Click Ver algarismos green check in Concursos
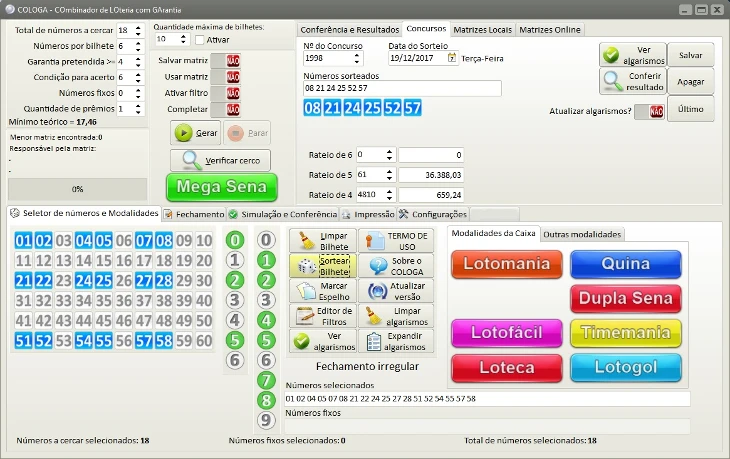The width and height of the screenshot is (730, 459). (633, 55)
